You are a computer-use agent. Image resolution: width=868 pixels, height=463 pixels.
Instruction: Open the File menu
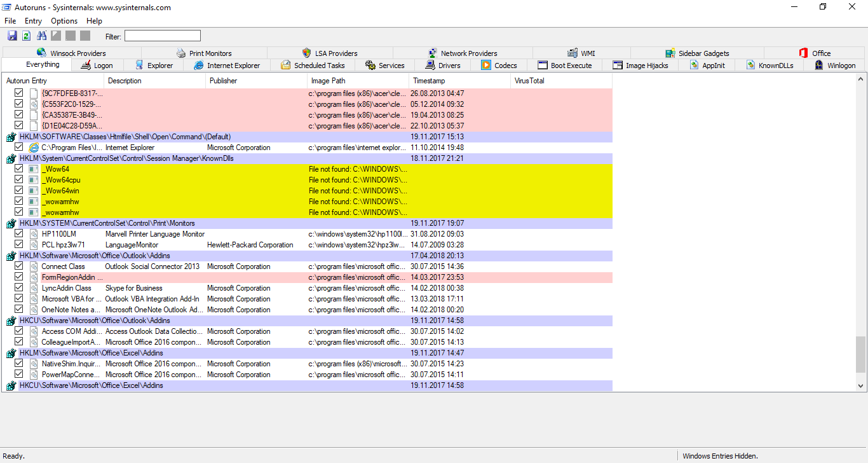coord(10,21)
